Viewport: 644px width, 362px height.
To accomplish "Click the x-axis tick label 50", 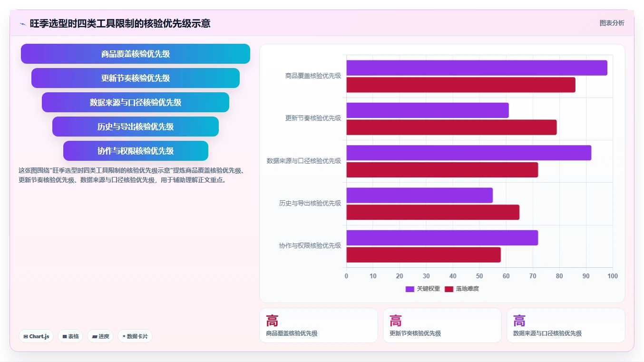I will (479, 276).
